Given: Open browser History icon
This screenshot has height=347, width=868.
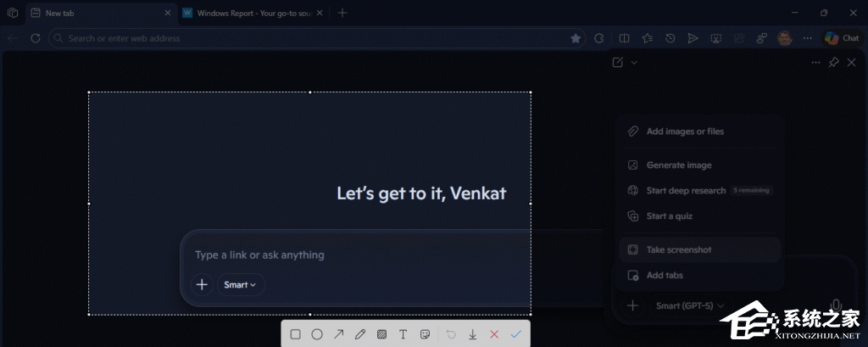Looking at the screenshot, I should click(x=670, y=38).
